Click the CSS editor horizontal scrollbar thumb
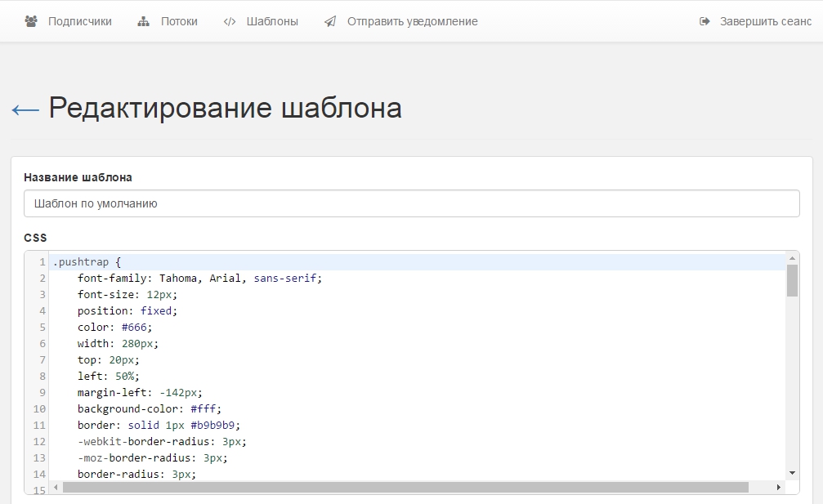The image size is (823, 504). (x=405, y=488)
